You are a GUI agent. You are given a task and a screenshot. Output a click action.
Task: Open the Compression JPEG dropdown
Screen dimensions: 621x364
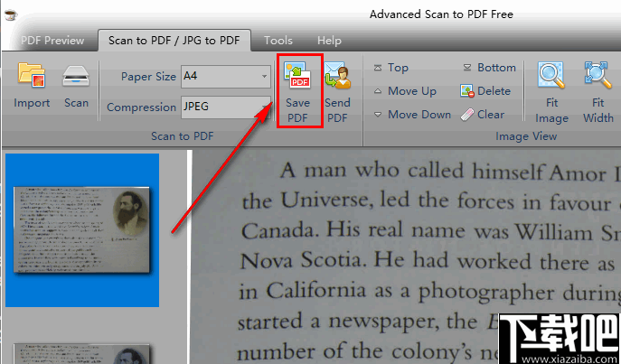click(x=226, y=107)
